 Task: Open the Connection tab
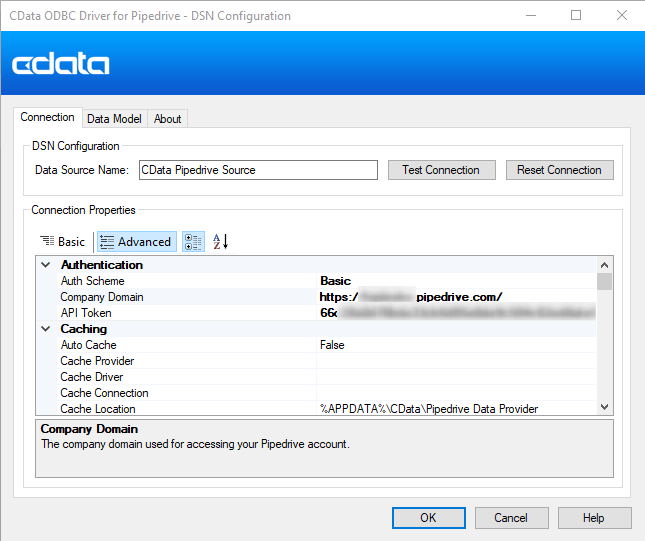[48, 117]
